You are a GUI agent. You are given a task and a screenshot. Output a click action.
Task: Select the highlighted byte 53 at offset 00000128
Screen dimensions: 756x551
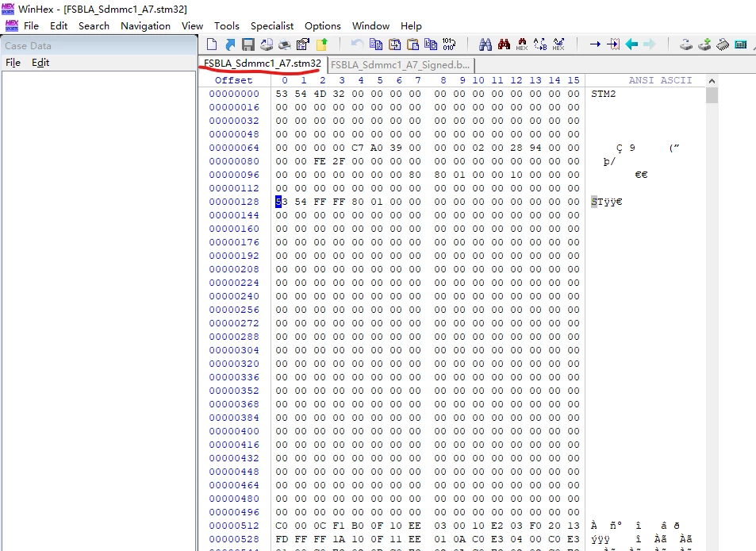pyautogui.click(x=282, y=202)
